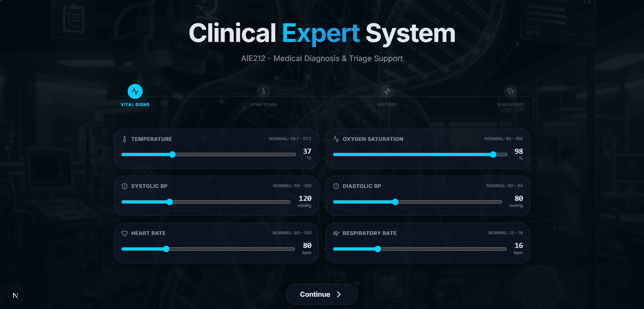Click the TEMPERATURE card label
Image resolution: width=644 pixels, height=309 pixels.
tap(152, 139)
